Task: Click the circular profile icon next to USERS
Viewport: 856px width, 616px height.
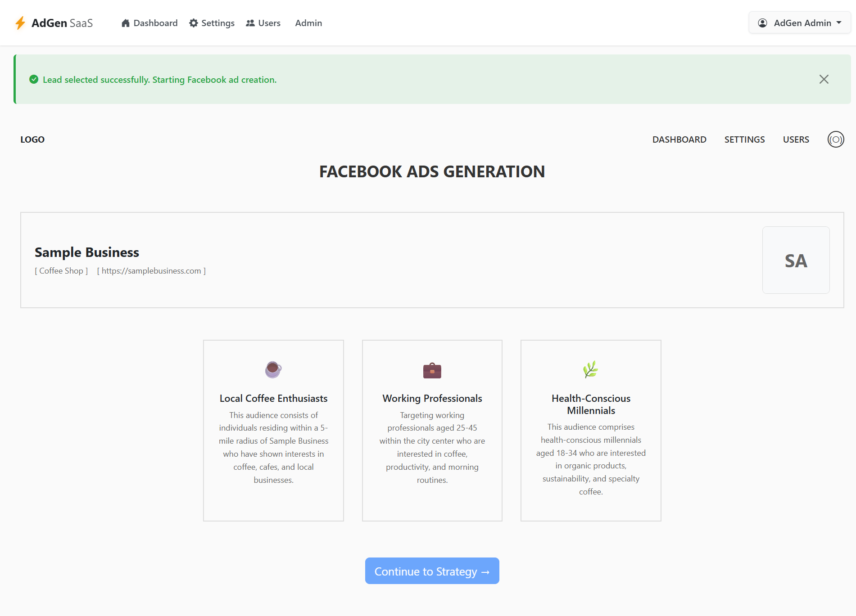Action: point(836,139)
